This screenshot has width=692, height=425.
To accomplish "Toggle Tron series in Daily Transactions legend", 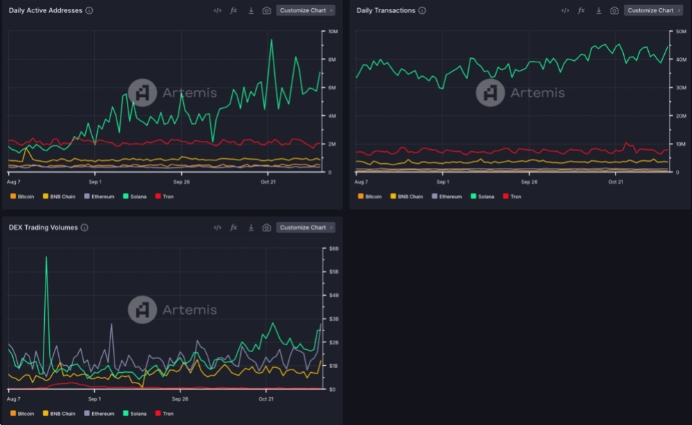I will pos(512,196).
